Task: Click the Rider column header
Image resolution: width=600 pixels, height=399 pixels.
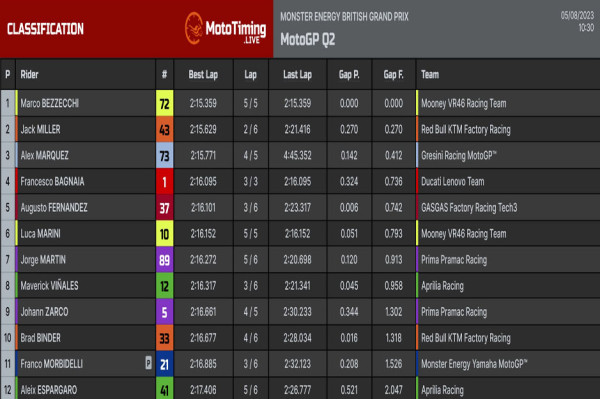Action: pos(29,74)
